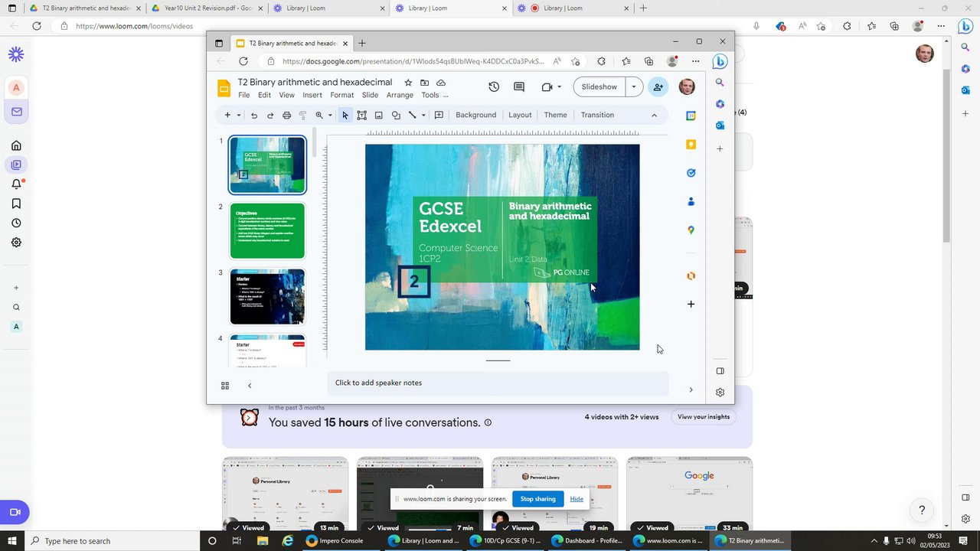
Task: Star the T2 Binary arithmetic presentation
Action: click(x=408, y=83)
